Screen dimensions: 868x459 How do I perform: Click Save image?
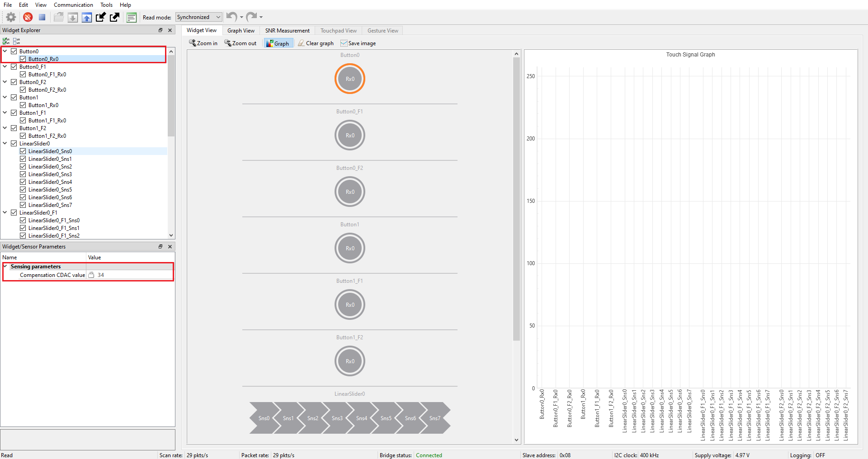pyautogui.click(x=358, y=43)
